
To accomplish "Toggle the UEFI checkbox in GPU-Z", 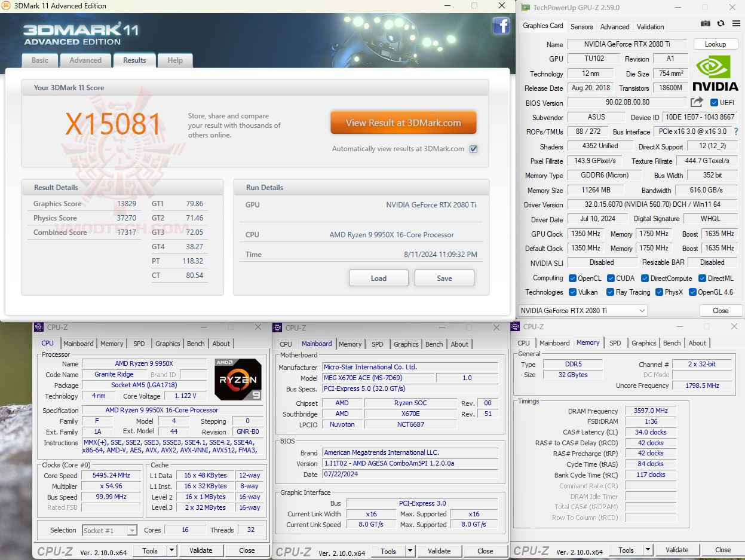I will pyautogui.click(x=714, y=103).
